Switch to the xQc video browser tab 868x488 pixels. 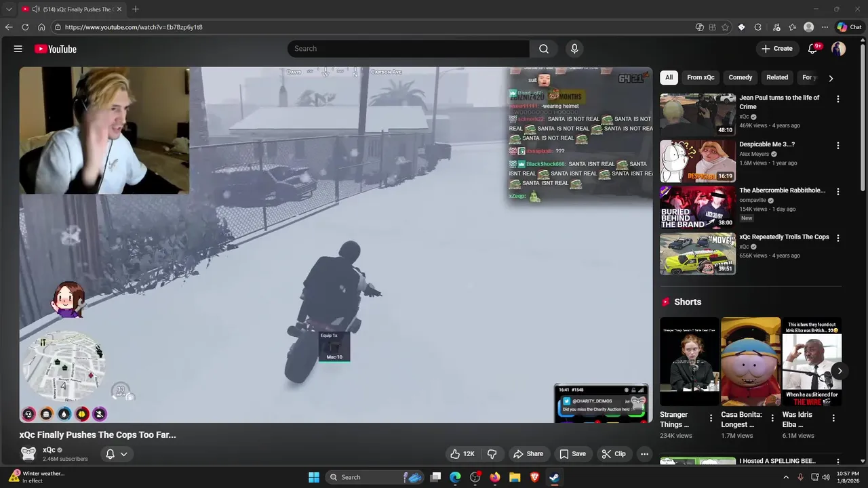pos(71,9)
